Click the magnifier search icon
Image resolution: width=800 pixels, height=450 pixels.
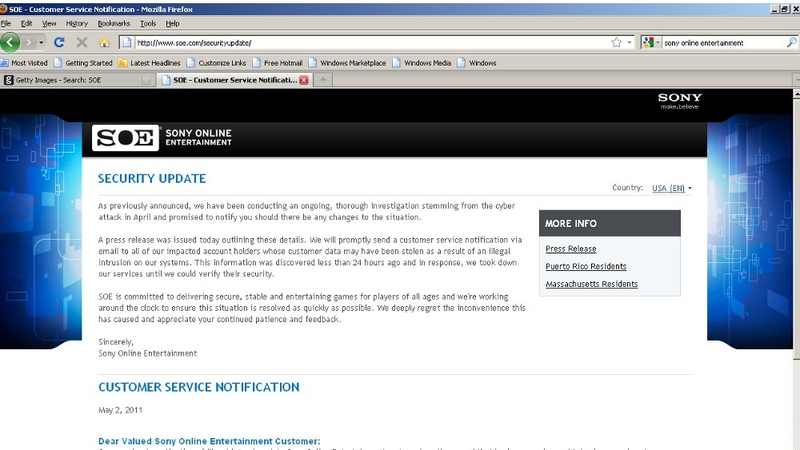pyautogui.click(x=791, y=43)
